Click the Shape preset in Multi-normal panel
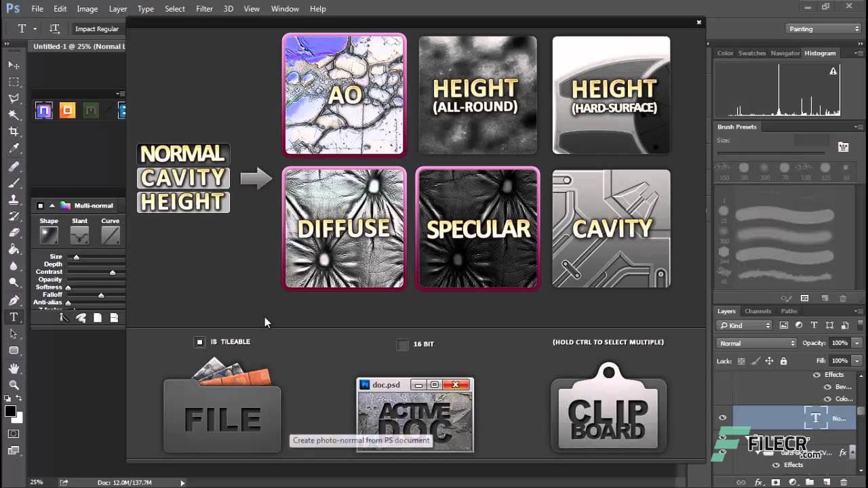This screenshot has height=488, width=868. coord(47,234)
